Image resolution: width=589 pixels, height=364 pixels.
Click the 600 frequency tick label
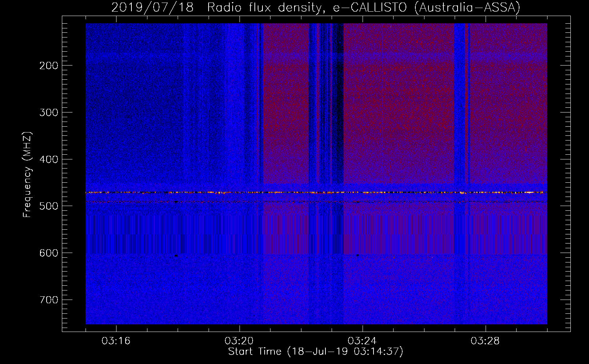tap(48, 253)
